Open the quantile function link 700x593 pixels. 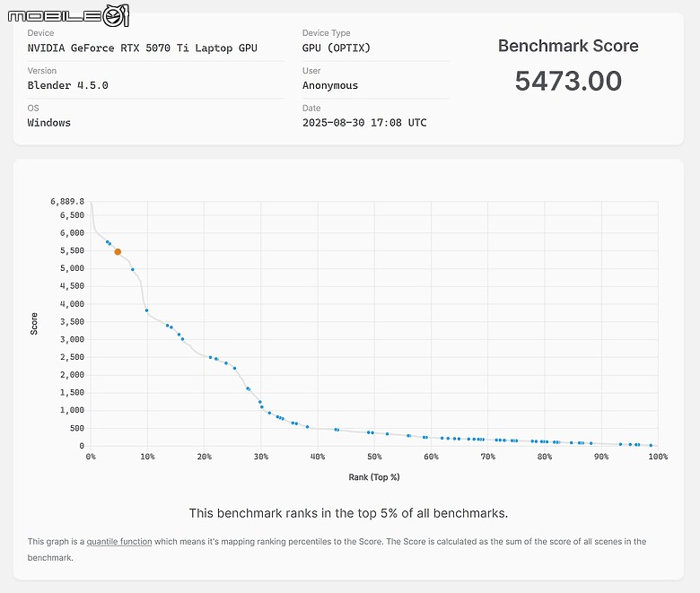pyautogui.click(x=119, y=541)
